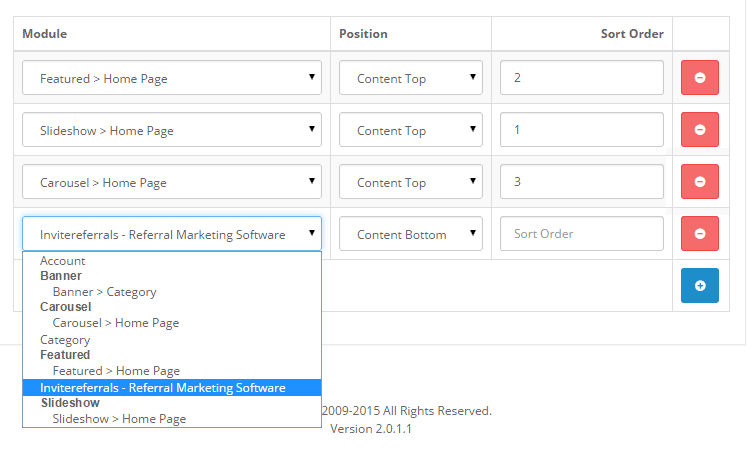Open Position dropdown in Carousel row

411,182
